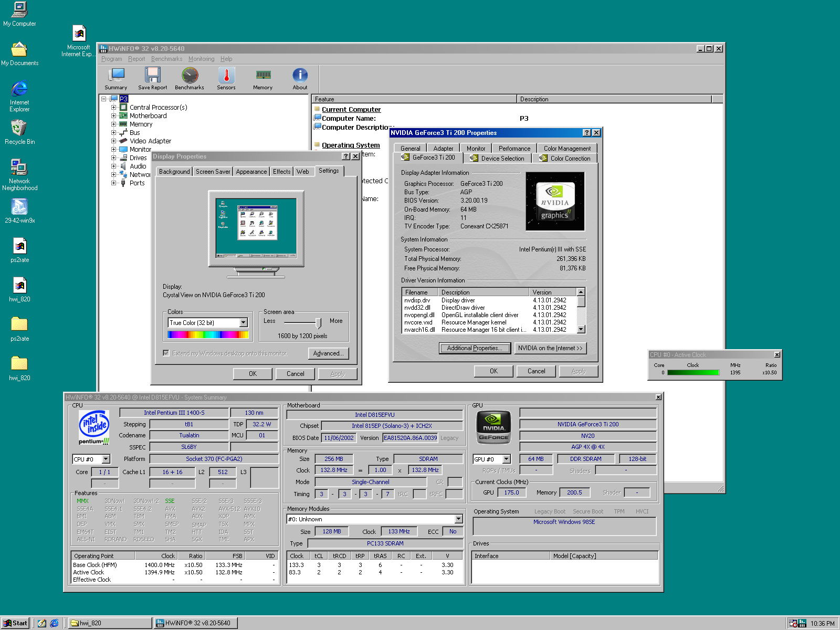Select the nvdisp.drv driver row
The height and width of the screenshot is (630, 840).
489,300
